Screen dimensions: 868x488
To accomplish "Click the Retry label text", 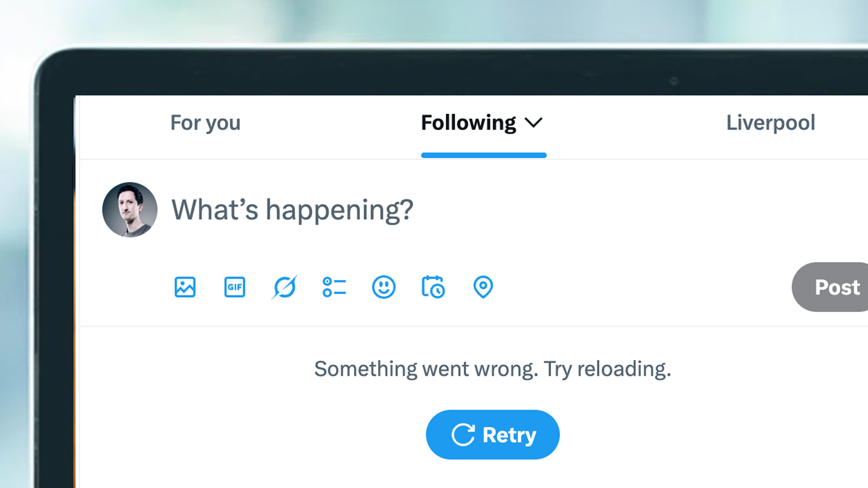I will tap(509, 435).
